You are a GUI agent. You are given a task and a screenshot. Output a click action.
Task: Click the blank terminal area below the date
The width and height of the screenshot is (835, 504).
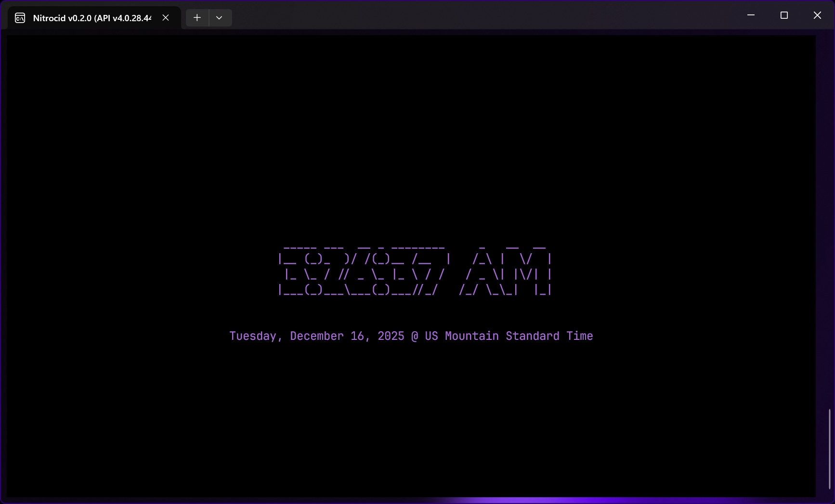tap(409, 424)
